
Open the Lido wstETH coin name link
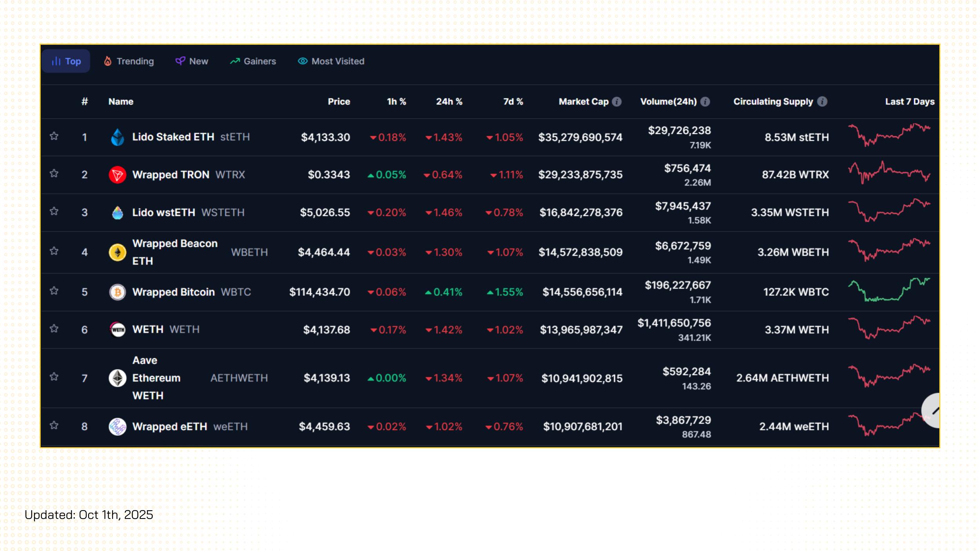pos(163,212)
